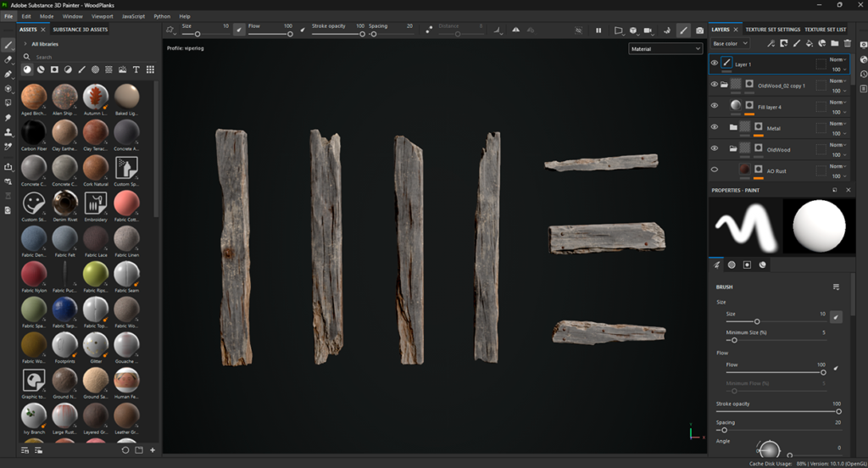Screen dimensions: 868x468
Task: Show text assets using the T filter icon
Action: click(x=136, y=70)
